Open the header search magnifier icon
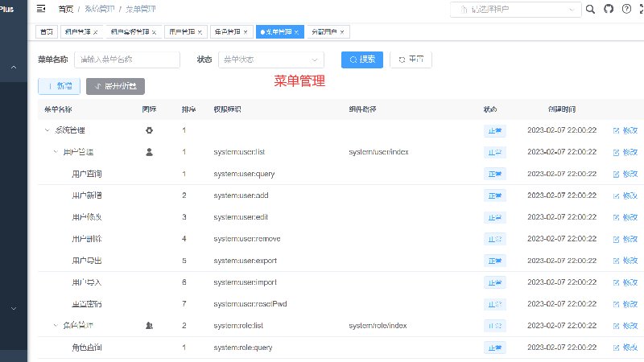 pyautogui.click(x=590, y=9)
